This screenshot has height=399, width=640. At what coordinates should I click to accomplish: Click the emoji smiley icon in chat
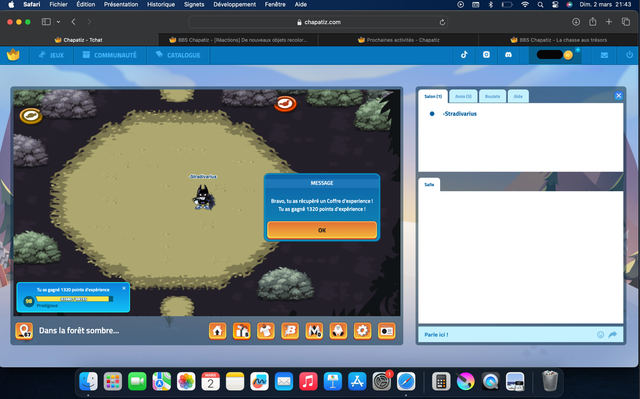tap(600, 335)
